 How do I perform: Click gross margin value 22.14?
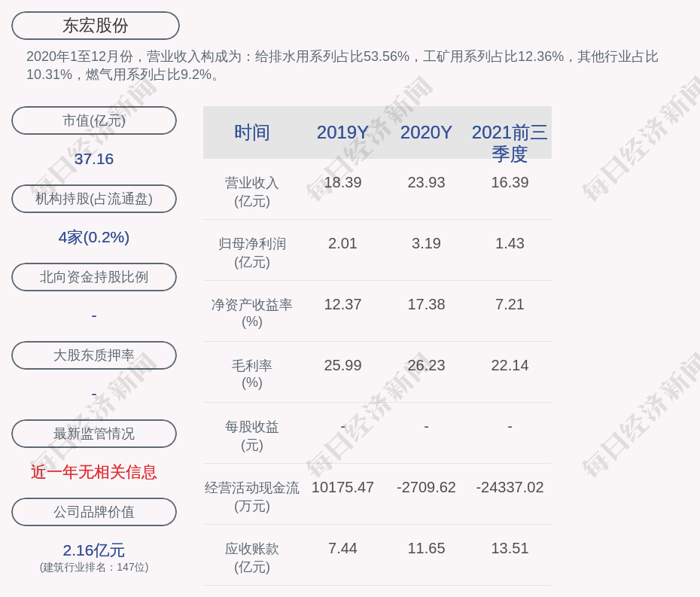click(x=510, y=365)
